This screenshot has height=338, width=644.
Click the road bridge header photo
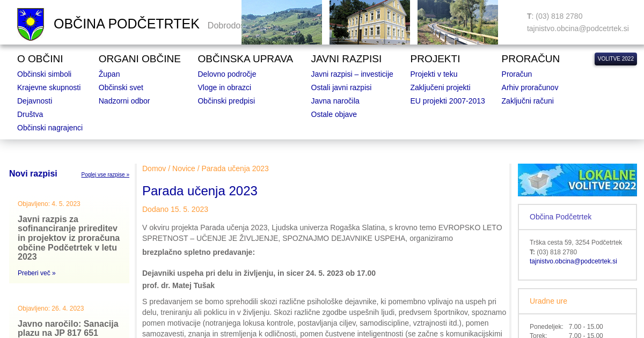[x=457, y=23]
